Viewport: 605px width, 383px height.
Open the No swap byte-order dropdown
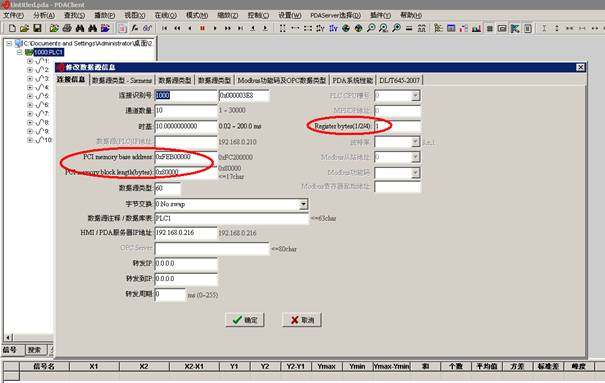tap(304, 204)
